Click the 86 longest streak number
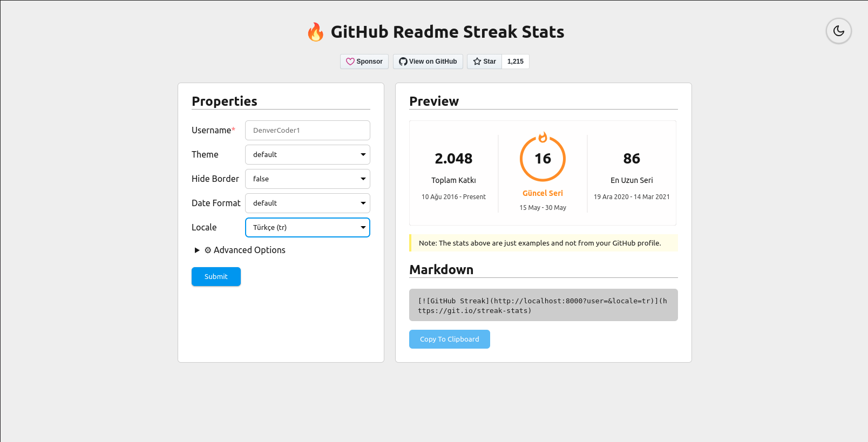868x442 pixels. 632,159
